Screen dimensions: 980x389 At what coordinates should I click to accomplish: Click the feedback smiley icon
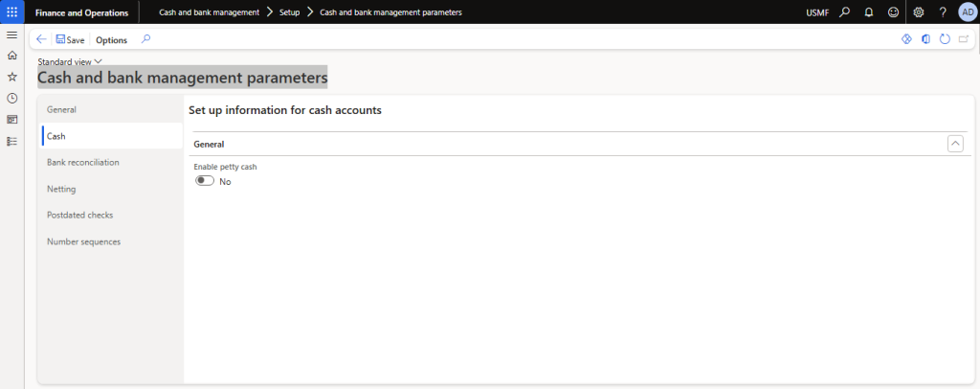894,11
